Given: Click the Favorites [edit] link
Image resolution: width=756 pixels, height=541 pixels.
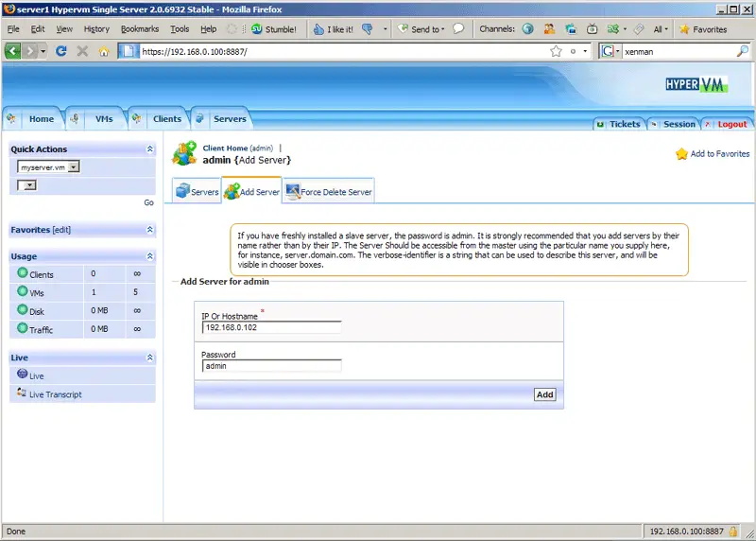Looking at the screenshot, I should (x=61, y=230).
